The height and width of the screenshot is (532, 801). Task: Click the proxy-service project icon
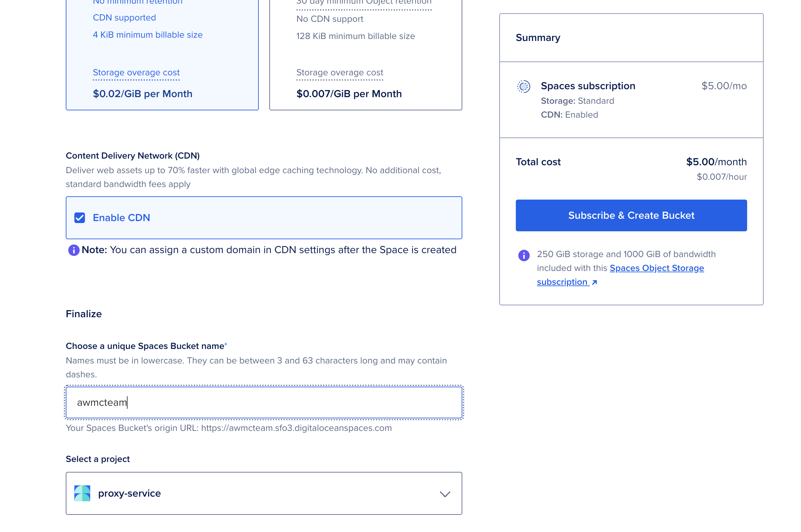point(82,493)
